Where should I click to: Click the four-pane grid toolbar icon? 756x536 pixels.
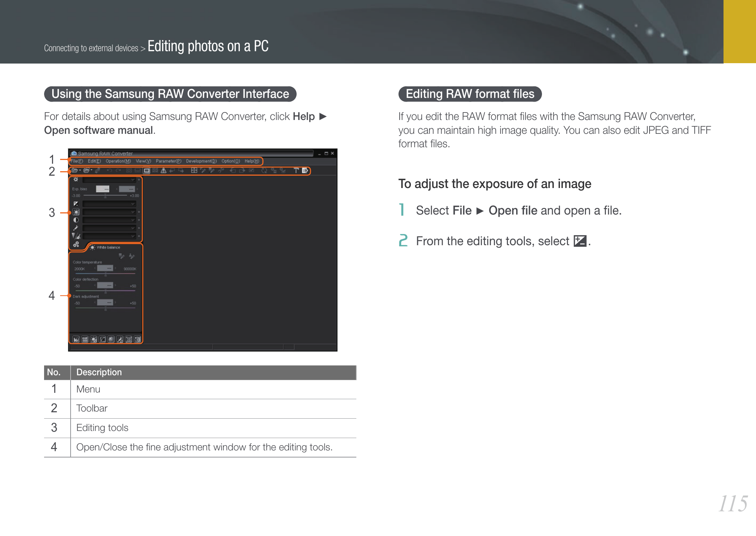coord(194,170)
